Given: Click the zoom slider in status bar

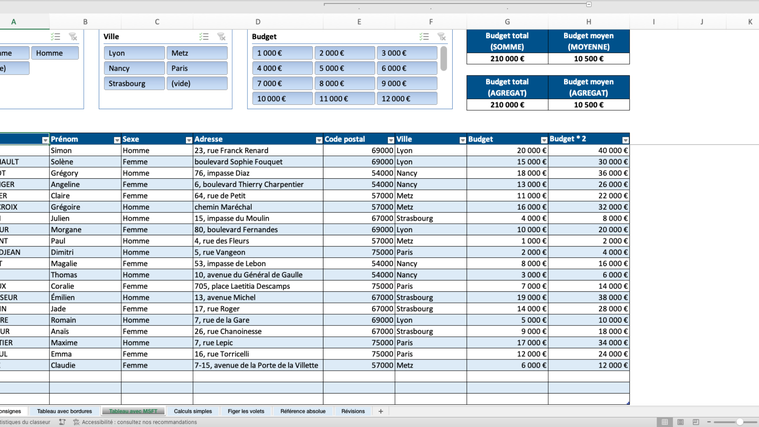Looking at the screenshot, I should tap(739, 422).
